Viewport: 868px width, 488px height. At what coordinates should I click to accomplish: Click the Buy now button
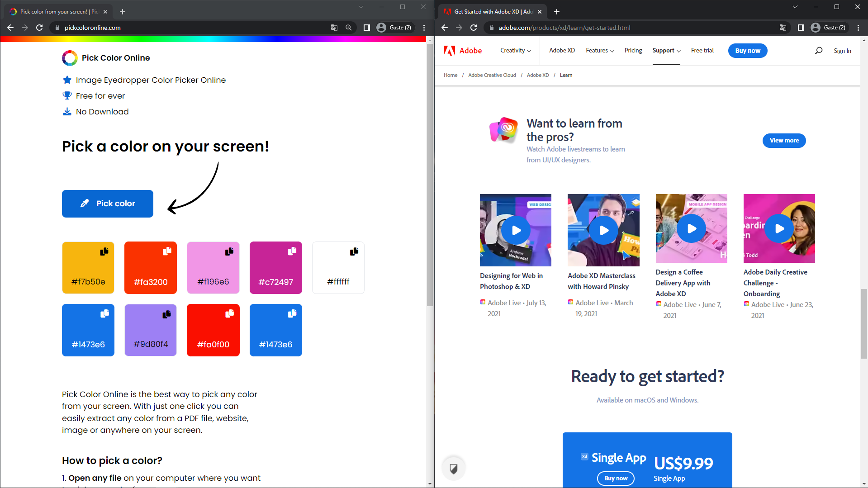pos(747,50)
